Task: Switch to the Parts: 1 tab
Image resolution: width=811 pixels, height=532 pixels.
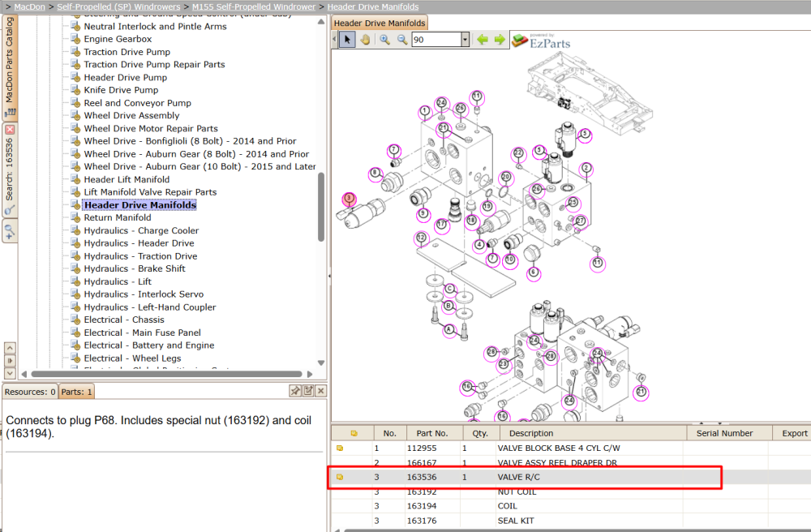Action: (x=76, y=392)
